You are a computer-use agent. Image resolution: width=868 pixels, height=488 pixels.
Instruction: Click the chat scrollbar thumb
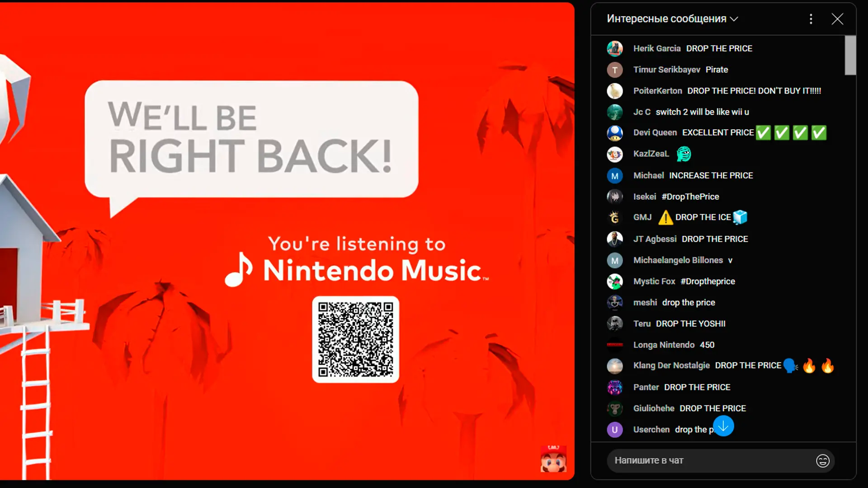click(x=850, y=55)
